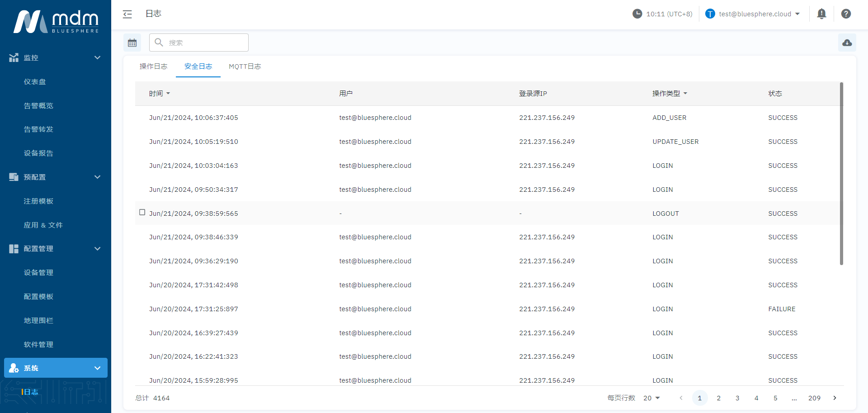Click the 监控 monitoring sidebar icon
868x413 pixels.
(14, 57)
